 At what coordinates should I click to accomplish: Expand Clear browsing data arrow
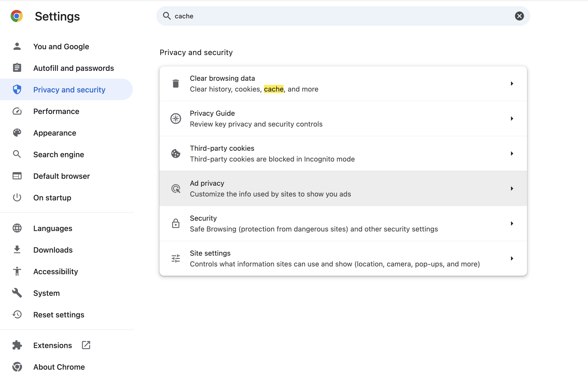[512, 84]
